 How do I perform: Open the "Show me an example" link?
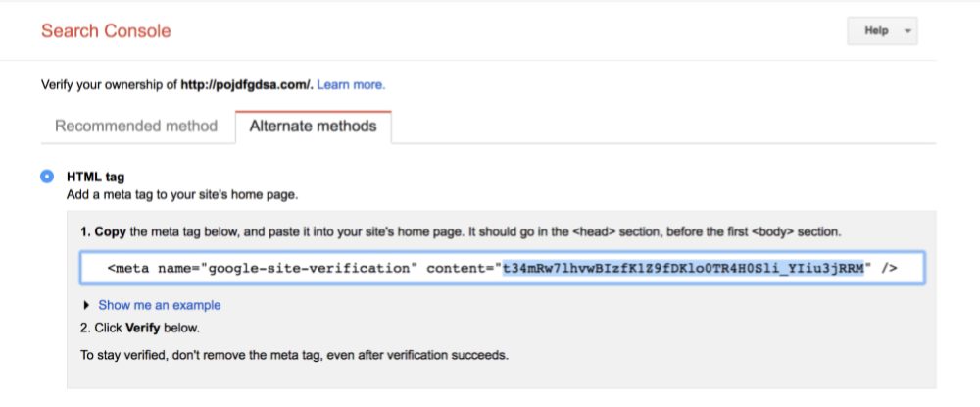click(x=160, y=305)
